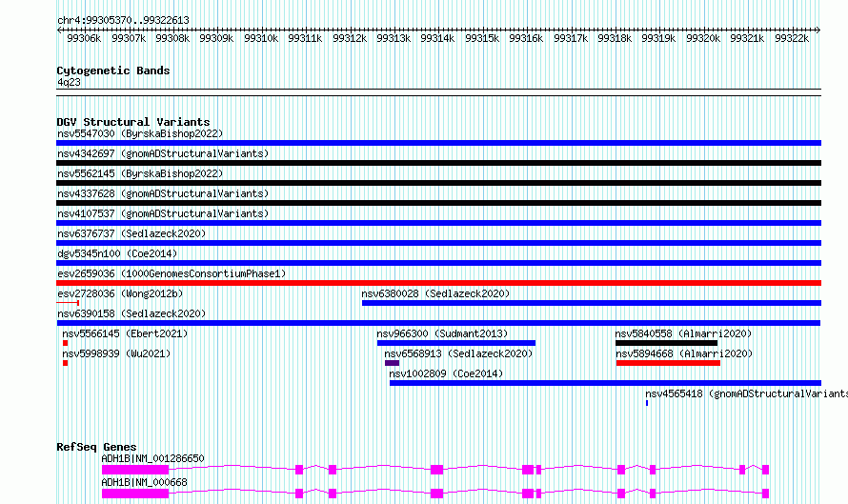Select the 99306k ruler position label
This screenshot has width=848, height=504.
84,38
